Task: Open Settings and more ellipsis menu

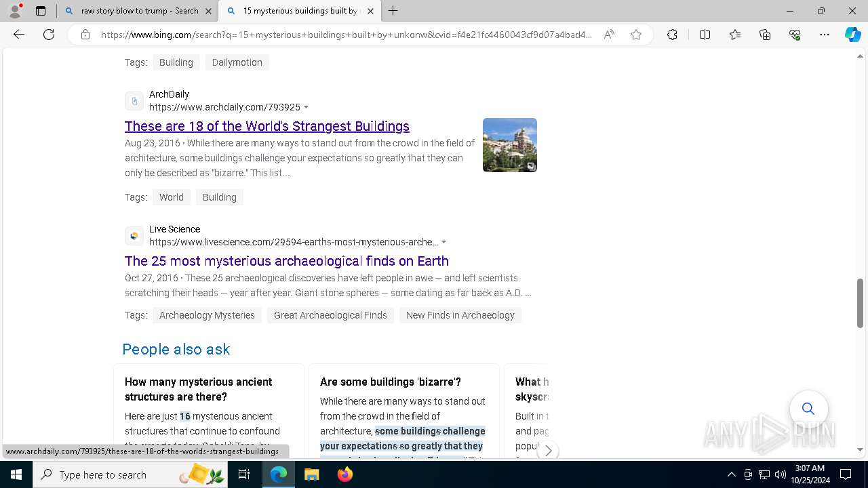Action: [825, 35]
